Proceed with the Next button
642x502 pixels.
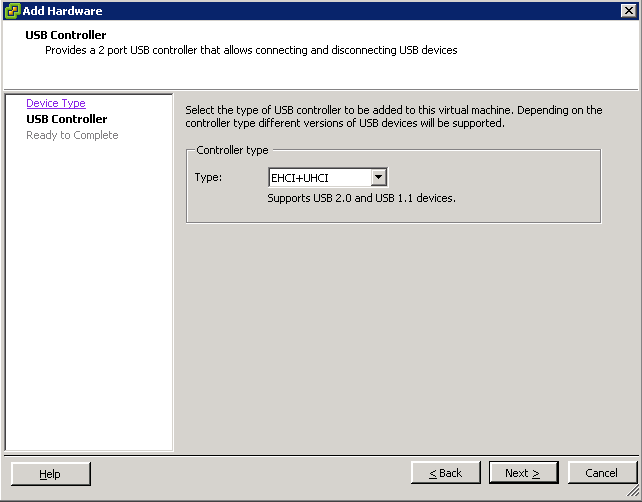[x=523, y=473]
